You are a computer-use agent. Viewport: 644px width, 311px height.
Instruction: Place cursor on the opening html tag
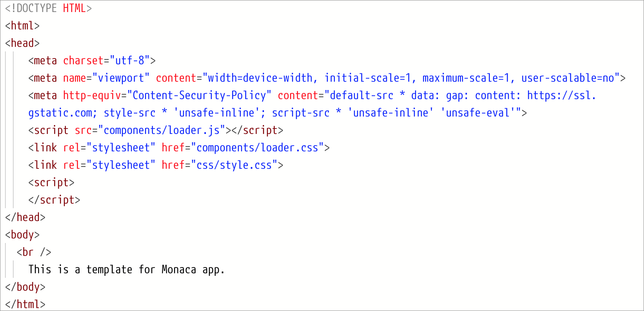[22, 26]
